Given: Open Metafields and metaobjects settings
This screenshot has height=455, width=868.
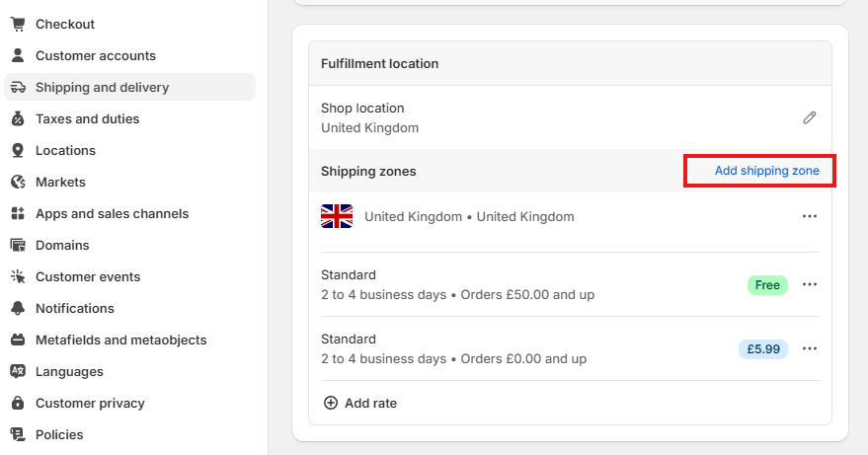Looking at the screenshot, I should coord(120,340).
